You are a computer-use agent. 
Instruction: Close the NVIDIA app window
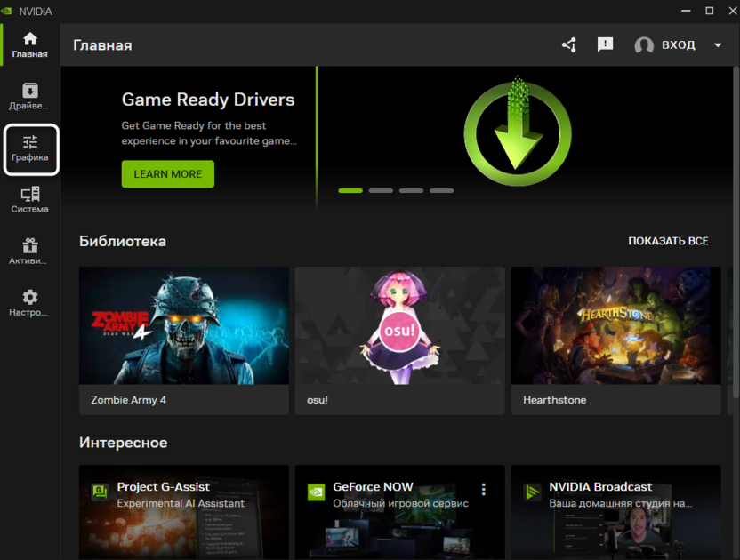tap(732, 11)
